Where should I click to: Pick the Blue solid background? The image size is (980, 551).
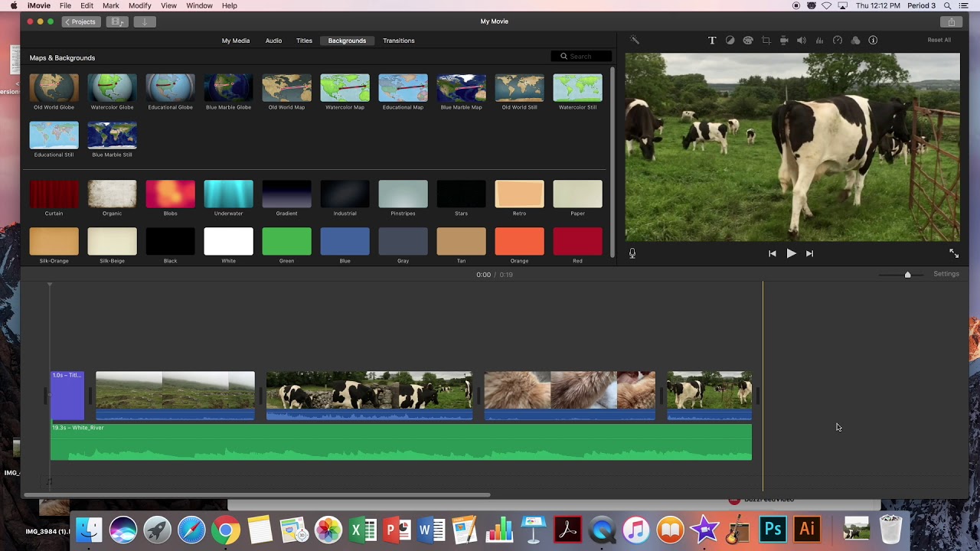click(x=345, y=242)
